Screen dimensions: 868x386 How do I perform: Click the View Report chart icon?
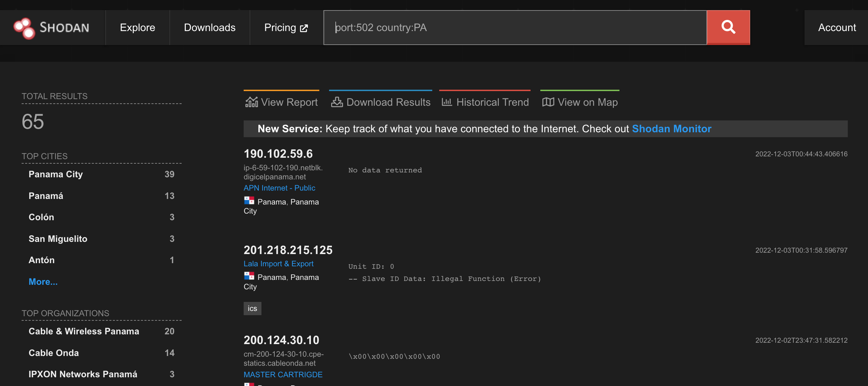[x=251, y=102]
